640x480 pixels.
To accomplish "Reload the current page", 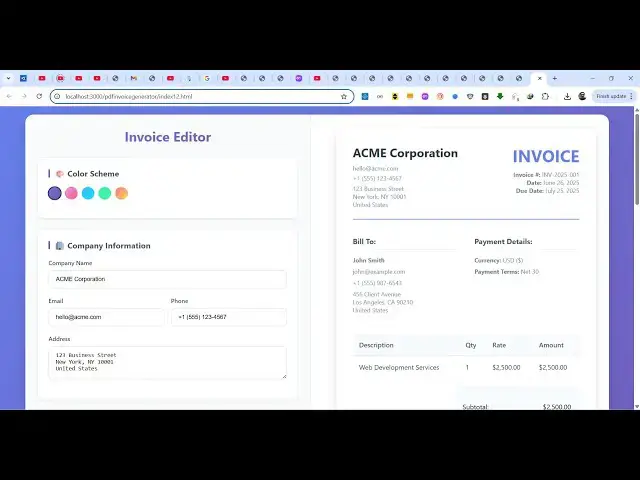I will click(x=39, y=96).
